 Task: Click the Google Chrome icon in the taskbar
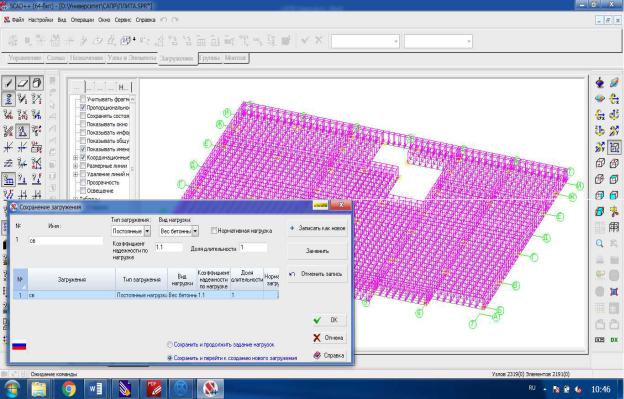(x=68, y=389)
